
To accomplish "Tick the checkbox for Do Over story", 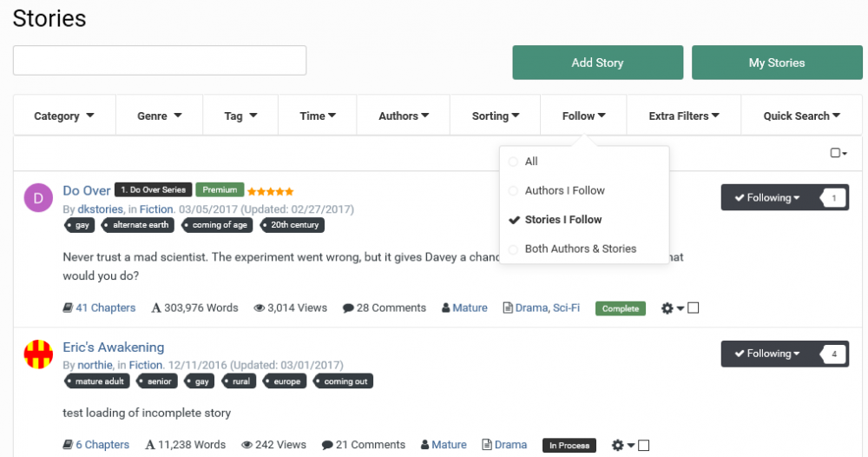I will tap(694, 308).
